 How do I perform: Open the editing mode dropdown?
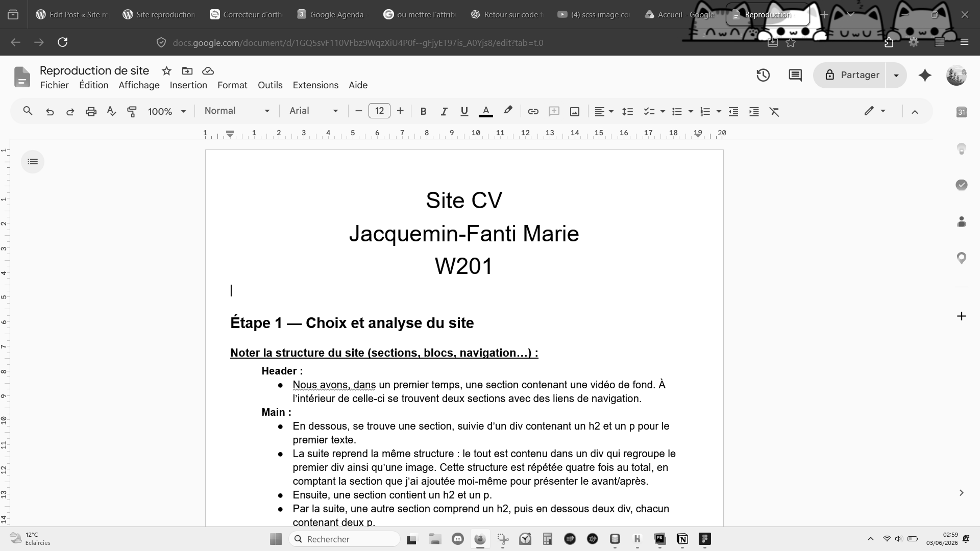875,111
